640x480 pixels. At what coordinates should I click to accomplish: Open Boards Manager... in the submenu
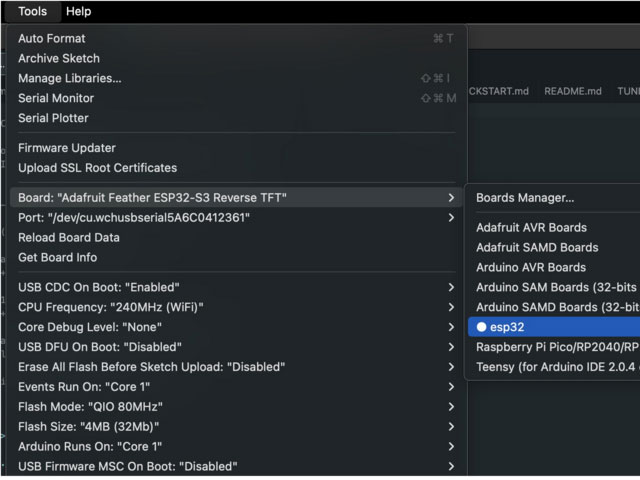point(554,198)
